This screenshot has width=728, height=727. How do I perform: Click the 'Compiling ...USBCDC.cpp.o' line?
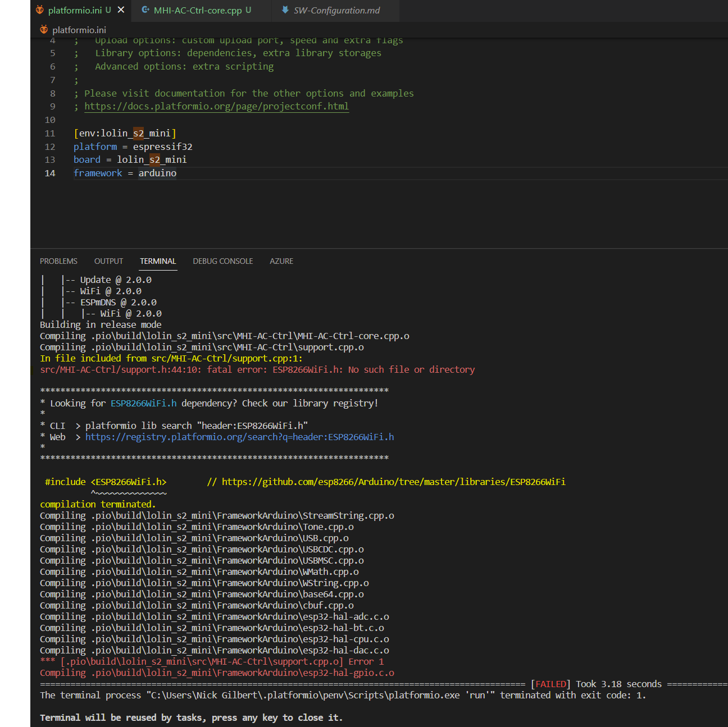coord(202,549)
